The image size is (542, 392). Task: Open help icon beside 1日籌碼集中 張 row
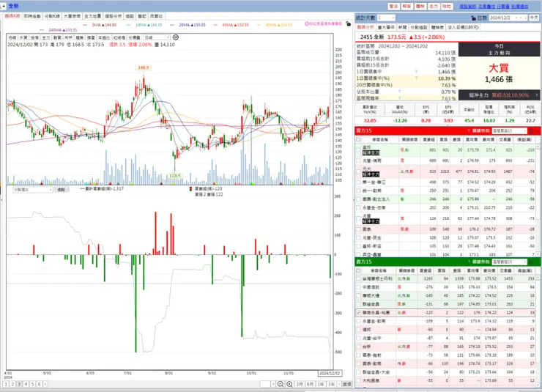(416, 72)
